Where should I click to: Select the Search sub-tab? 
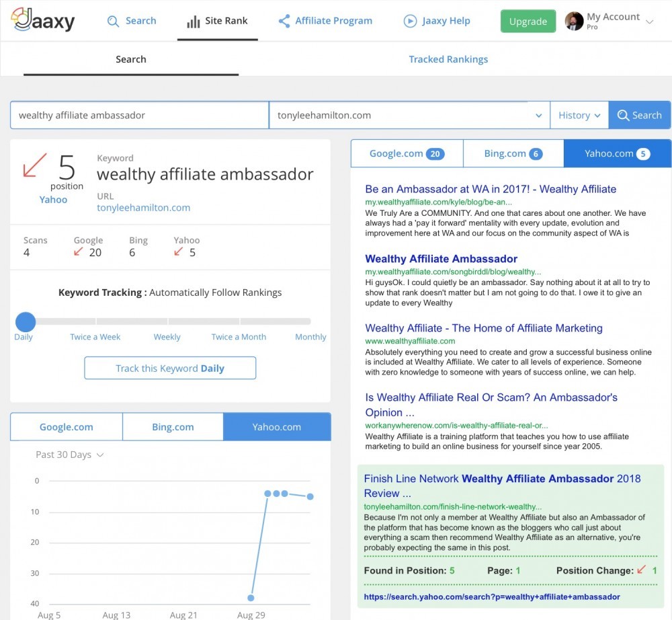tap(131, 59)
